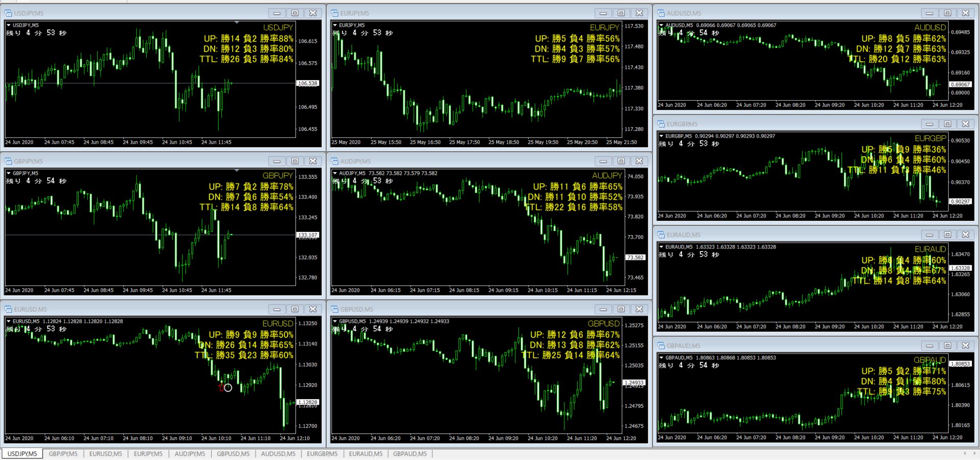Close the EURJPY,M5 chart window
980x460 pixels.
[639, 13]
